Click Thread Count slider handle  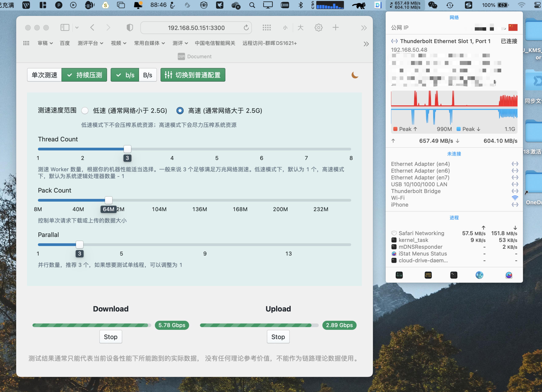click(x=127, y=149)
